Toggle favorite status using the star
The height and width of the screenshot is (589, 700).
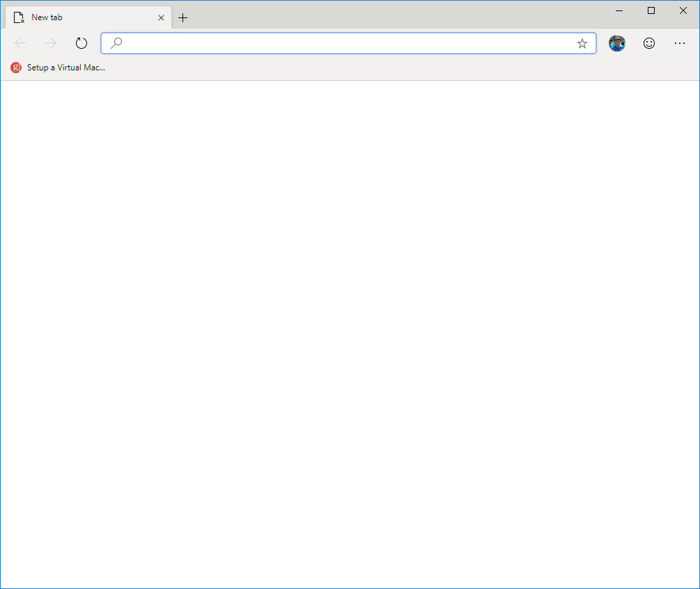coord(582,43)
